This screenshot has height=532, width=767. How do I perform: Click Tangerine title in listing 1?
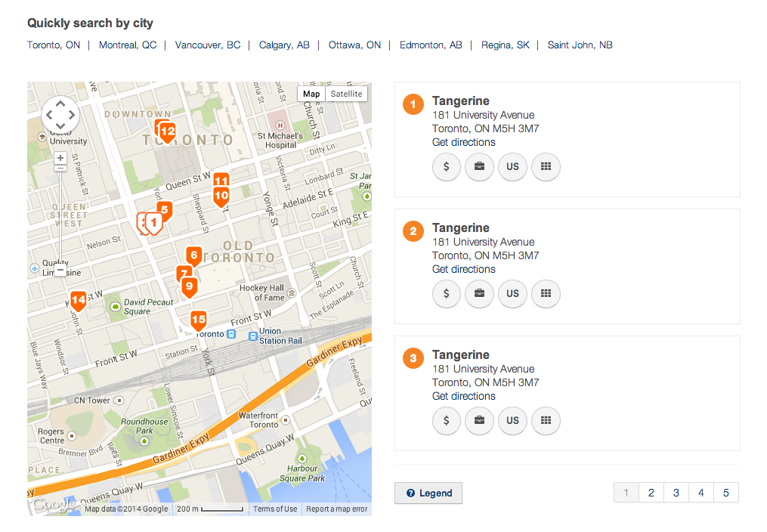click(461, 101)
